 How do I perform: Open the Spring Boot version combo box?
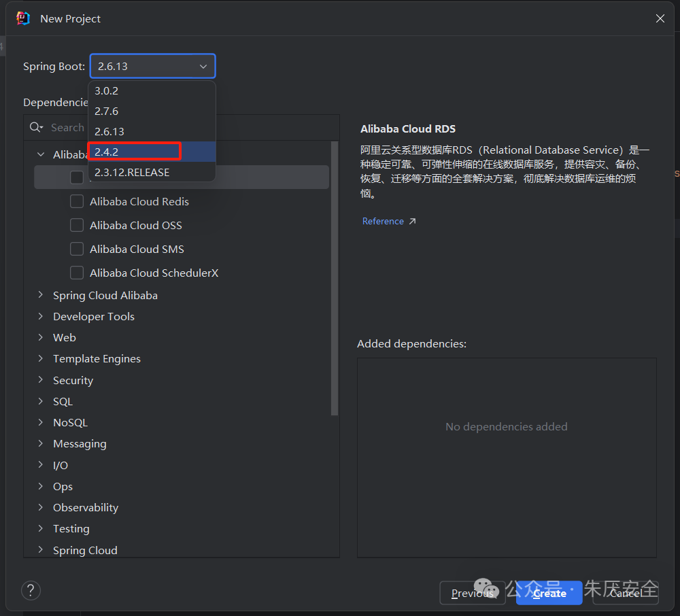152,67
